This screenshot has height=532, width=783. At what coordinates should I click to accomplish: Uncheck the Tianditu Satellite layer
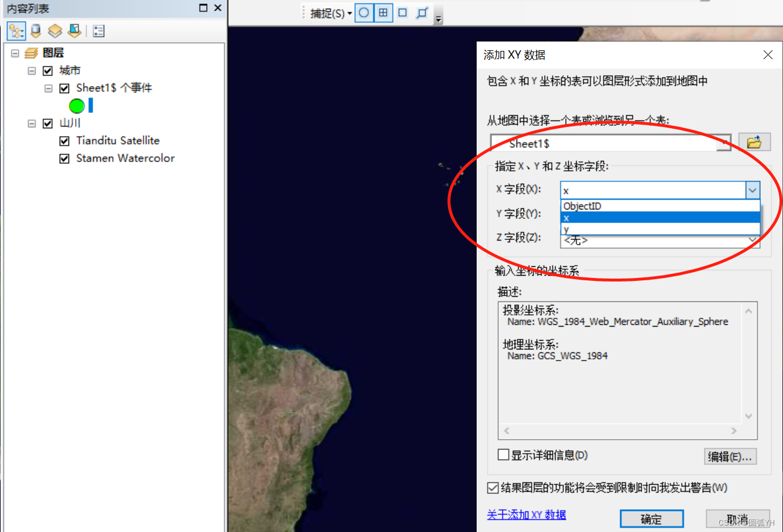point(64,140)
